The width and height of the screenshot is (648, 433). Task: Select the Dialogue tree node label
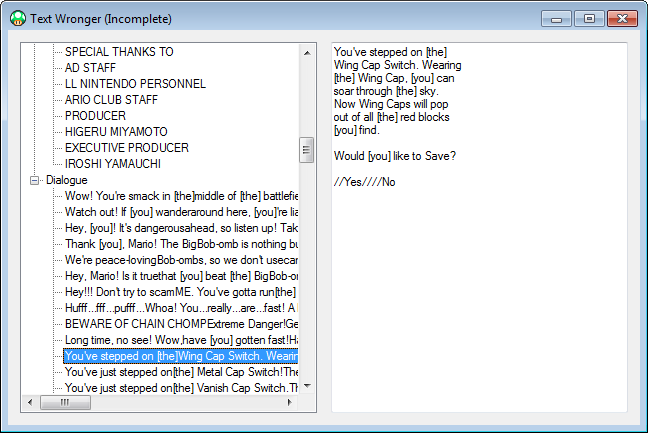pyautogui.click(x=67, y=180)
